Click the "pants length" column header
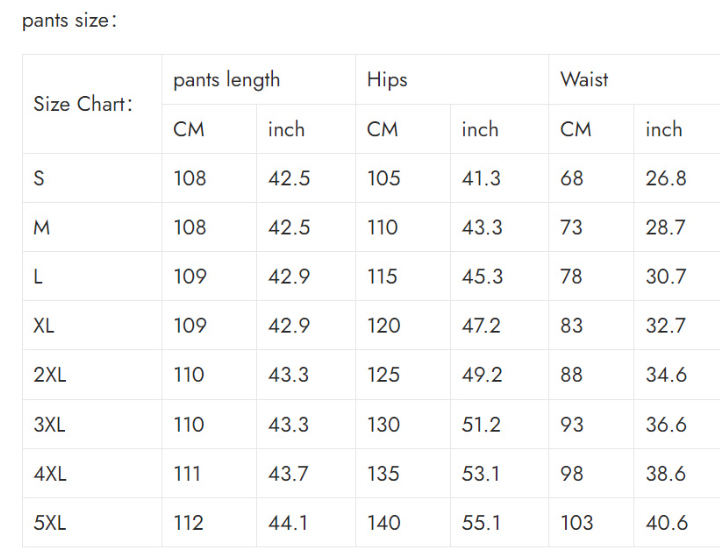 tap(226, 80)
